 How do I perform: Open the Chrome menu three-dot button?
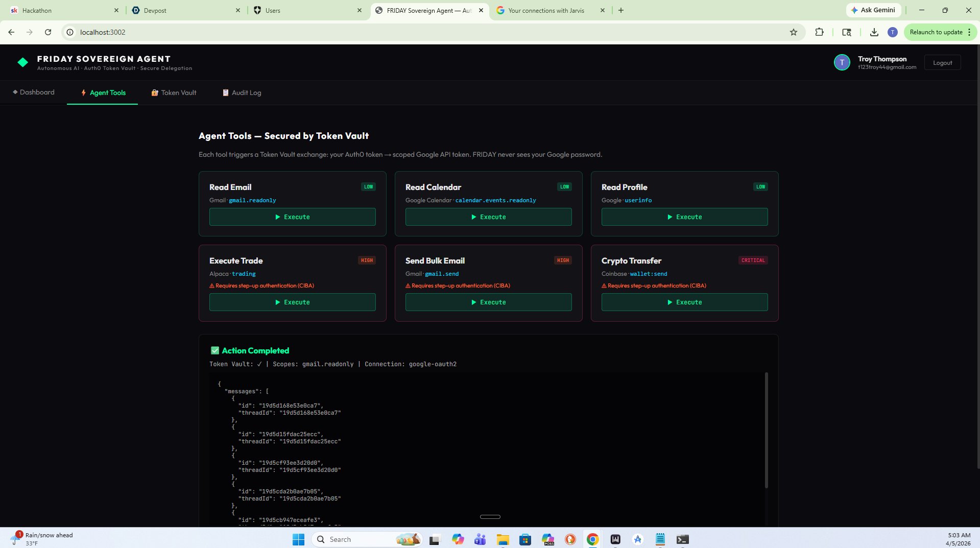point(969,32)
